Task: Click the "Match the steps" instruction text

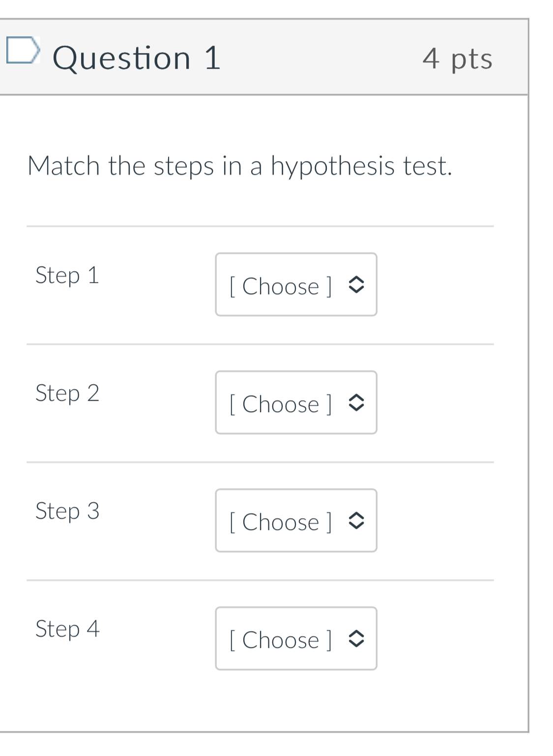Action: (x=239, y=166)
